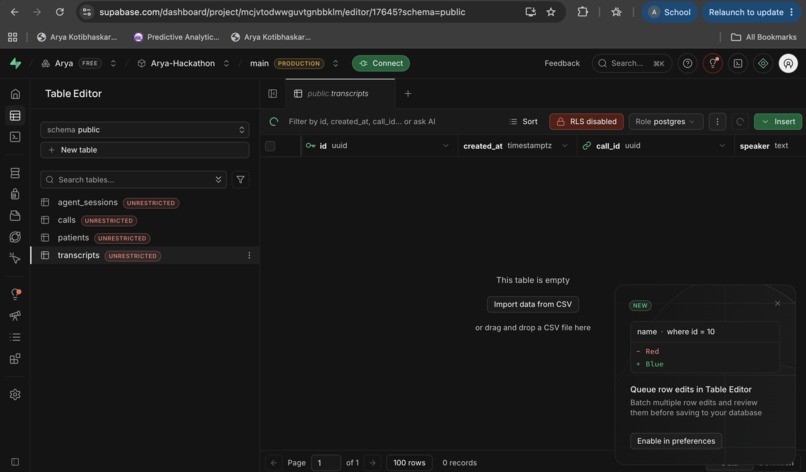Click Relaunch to update button

(x=752, y=12)
